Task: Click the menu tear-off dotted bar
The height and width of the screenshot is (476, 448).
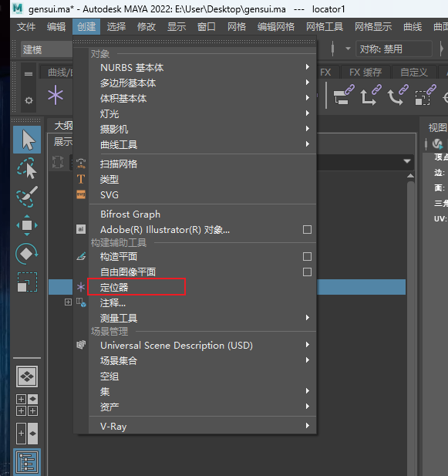Action: (194, 42)
